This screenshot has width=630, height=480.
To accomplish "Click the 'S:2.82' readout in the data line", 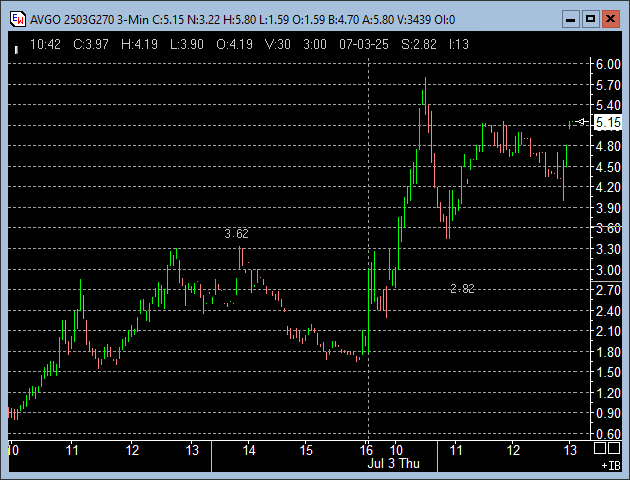I will click(419, 44).
